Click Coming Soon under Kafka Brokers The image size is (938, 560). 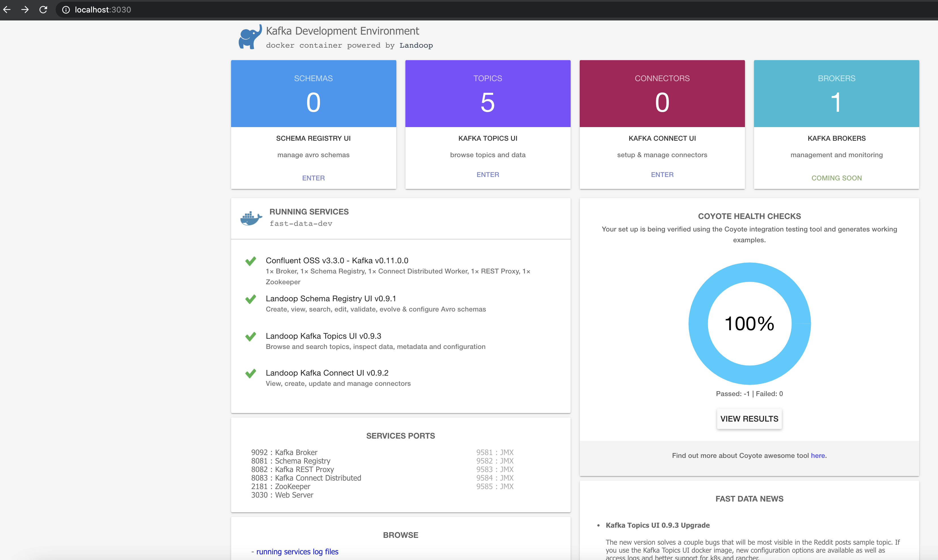pos(836,178)
